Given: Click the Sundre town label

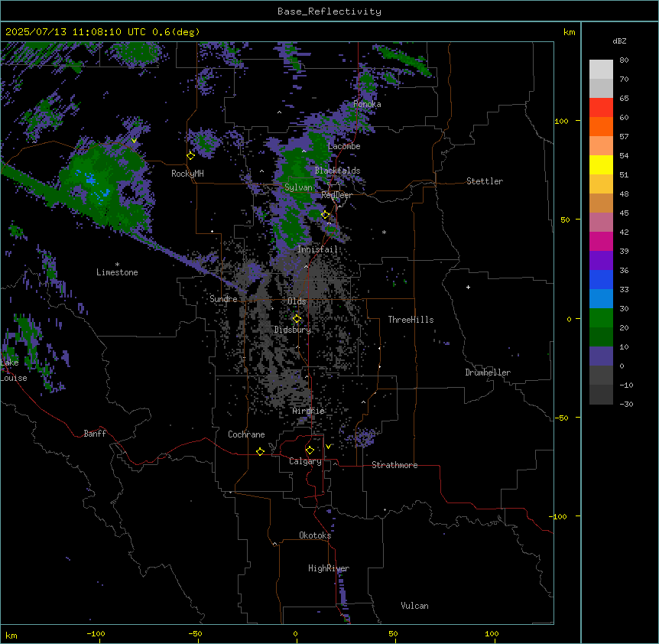Looking at the screenshot, I should click(x=223, y=299).
